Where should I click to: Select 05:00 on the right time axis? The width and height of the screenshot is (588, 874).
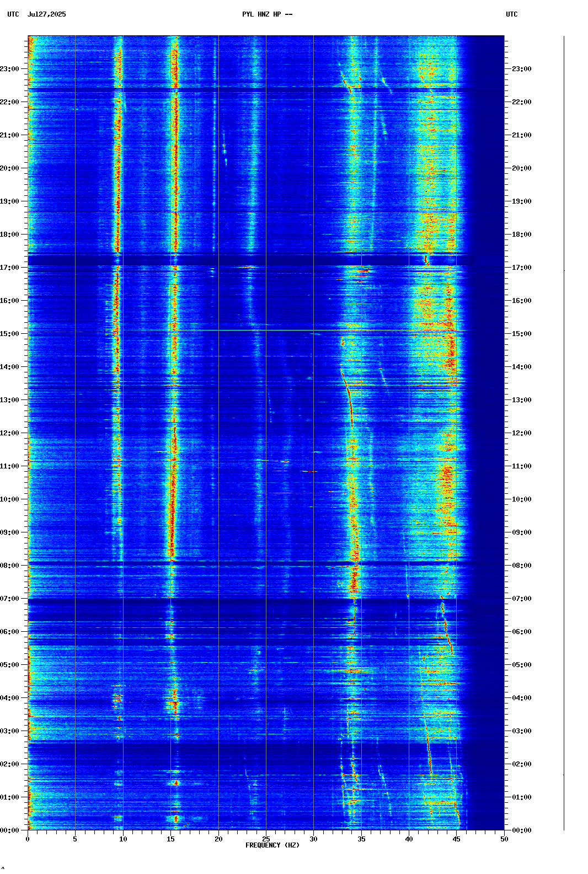pyautogui.click(x=522, y=665)
